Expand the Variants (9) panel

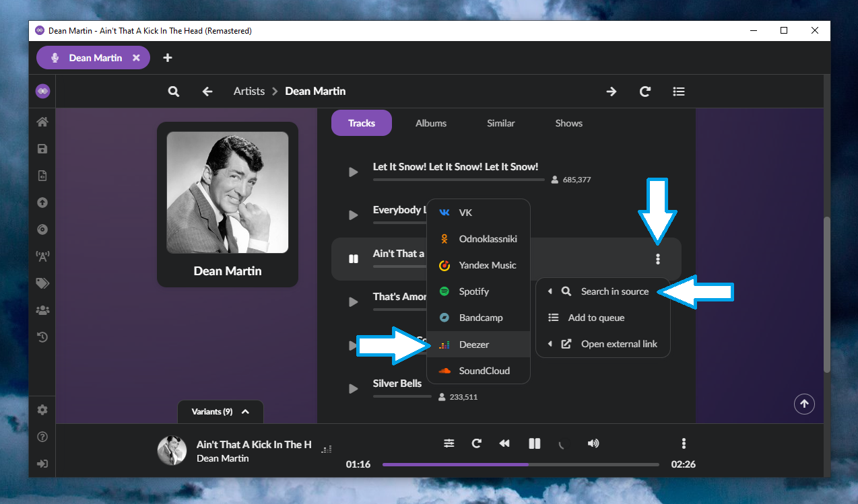coord(220,412)
